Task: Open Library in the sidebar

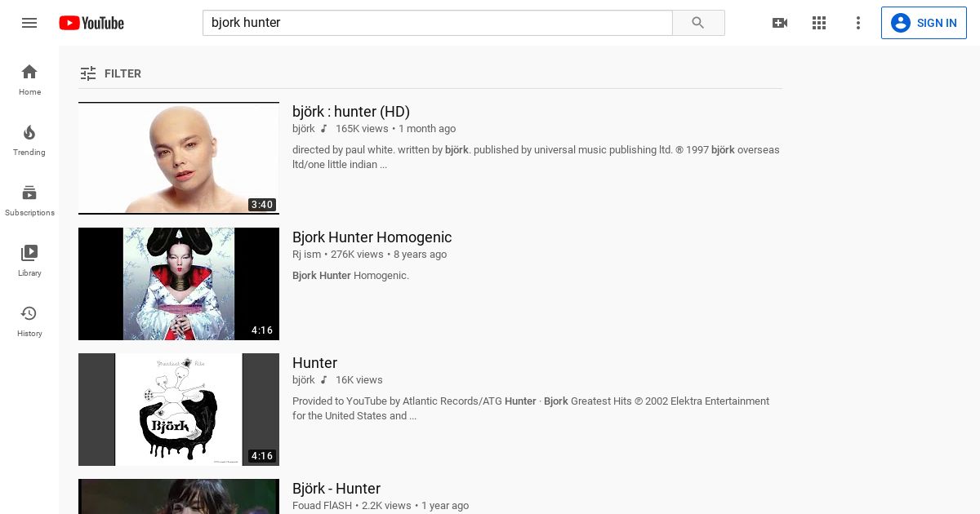Action: tap(29, 260)
